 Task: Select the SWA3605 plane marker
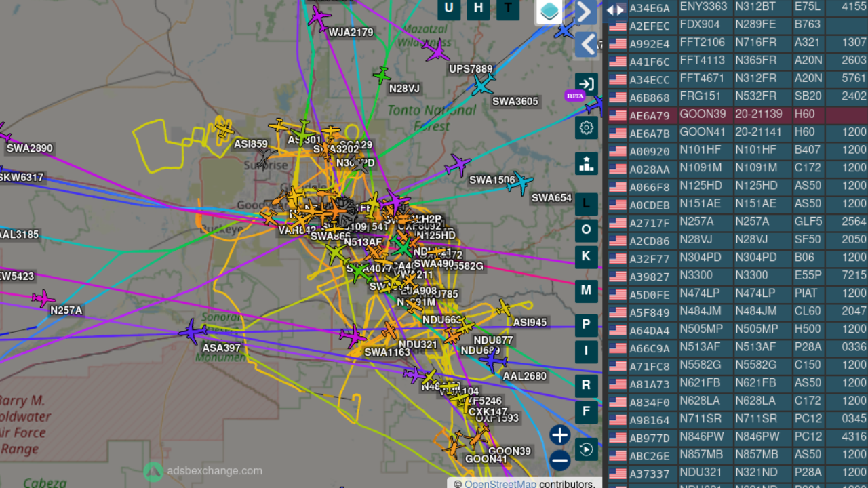click(483, 85)
